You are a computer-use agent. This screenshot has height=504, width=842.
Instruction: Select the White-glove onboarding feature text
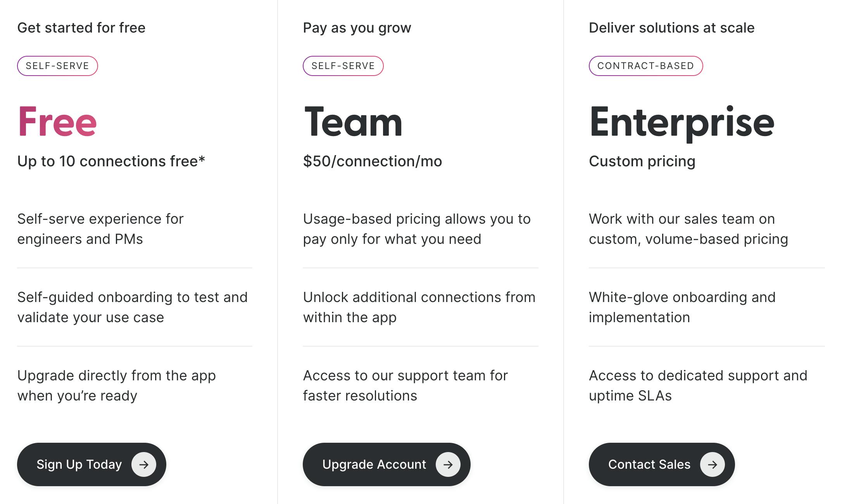tap(682, 307)
